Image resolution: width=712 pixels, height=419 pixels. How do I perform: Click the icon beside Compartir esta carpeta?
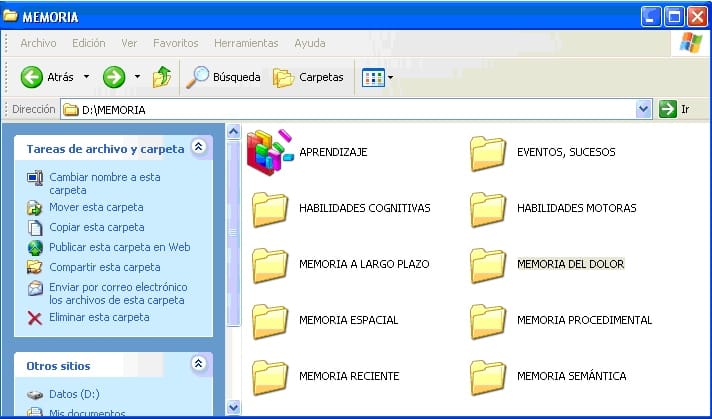pyautogui.click(x=35, y=267)
